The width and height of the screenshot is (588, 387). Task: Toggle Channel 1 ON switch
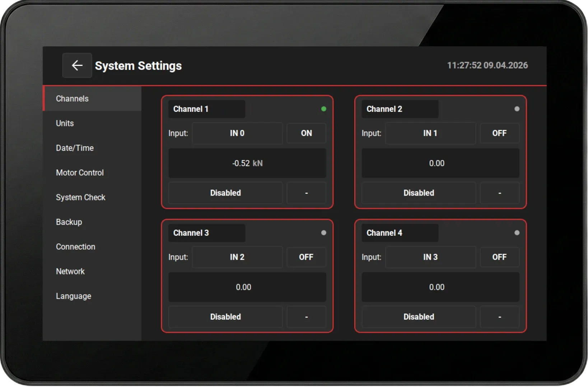(x=306, y=133)
